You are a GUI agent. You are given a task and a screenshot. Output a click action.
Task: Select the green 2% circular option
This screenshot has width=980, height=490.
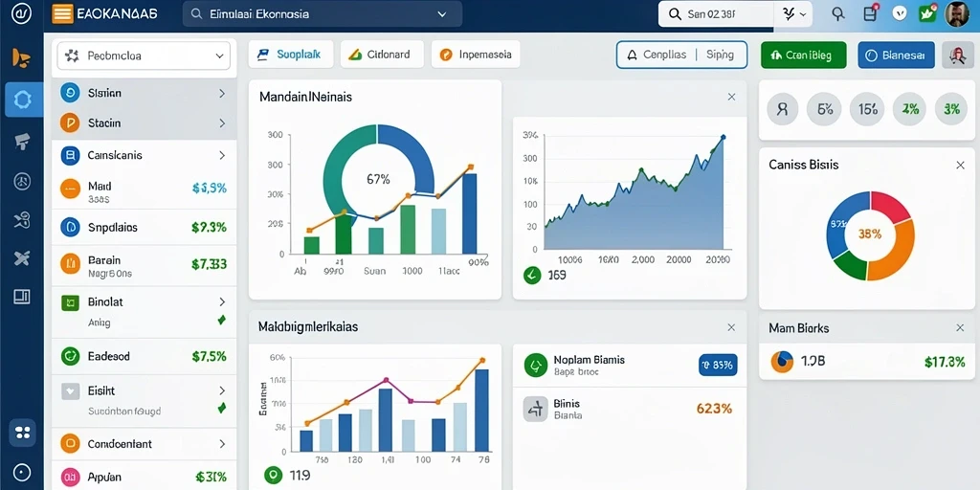910,109
